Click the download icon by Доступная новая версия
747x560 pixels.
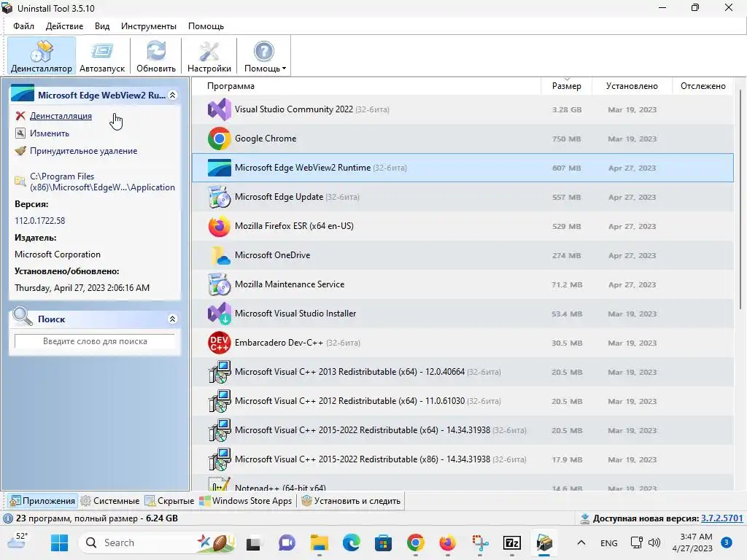click(x=585, y=518)
